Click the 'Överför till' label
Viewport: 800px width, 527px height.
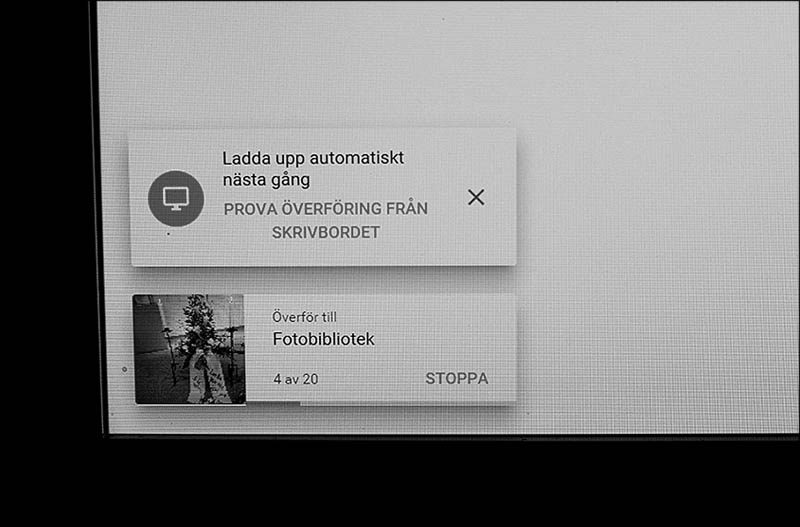[304, 317]
